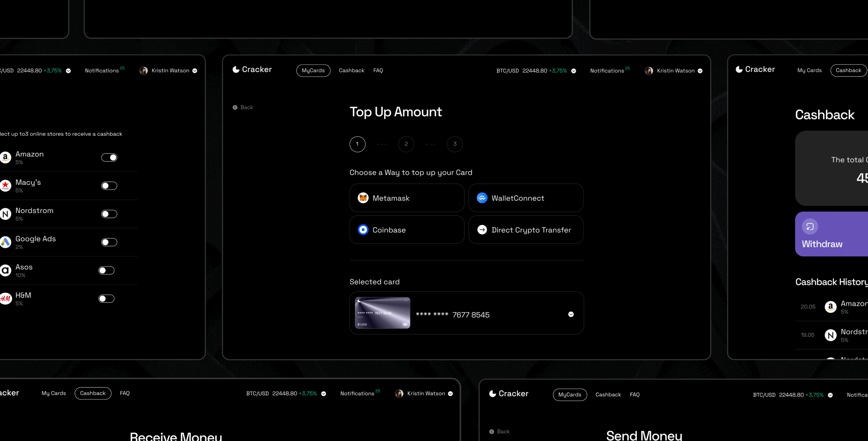This screenshot has height=441, width=868.
Task: Click Kristin Watson avatar in store list window
Action: point(144,70)
